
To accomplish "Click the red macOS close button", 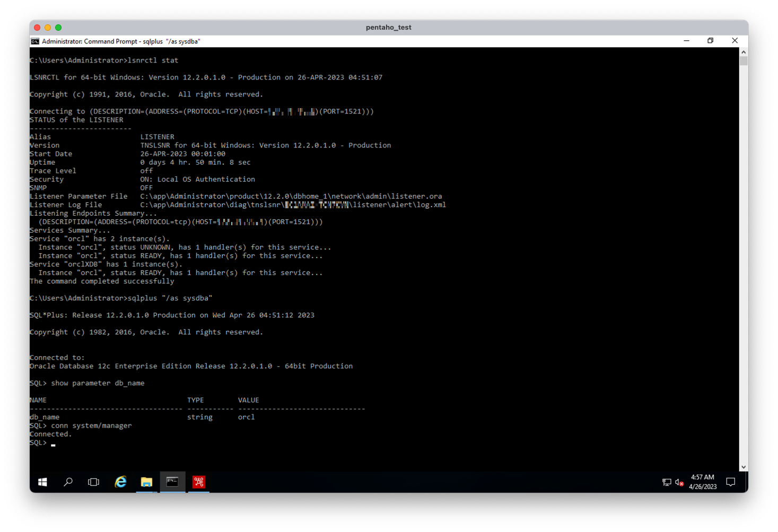I will pos(37,28).
